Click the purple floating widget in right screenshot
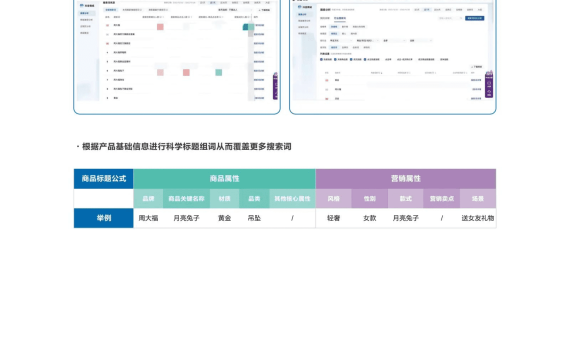The image size is (570, 360). [x=489, y=85]
